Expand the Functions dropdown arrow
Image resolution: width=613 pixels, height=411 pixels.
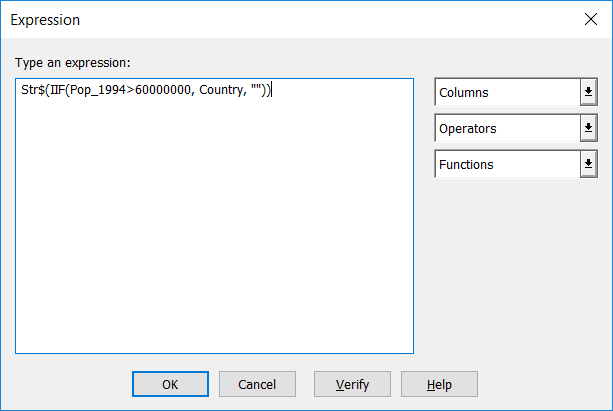click(x=588, y=165)
